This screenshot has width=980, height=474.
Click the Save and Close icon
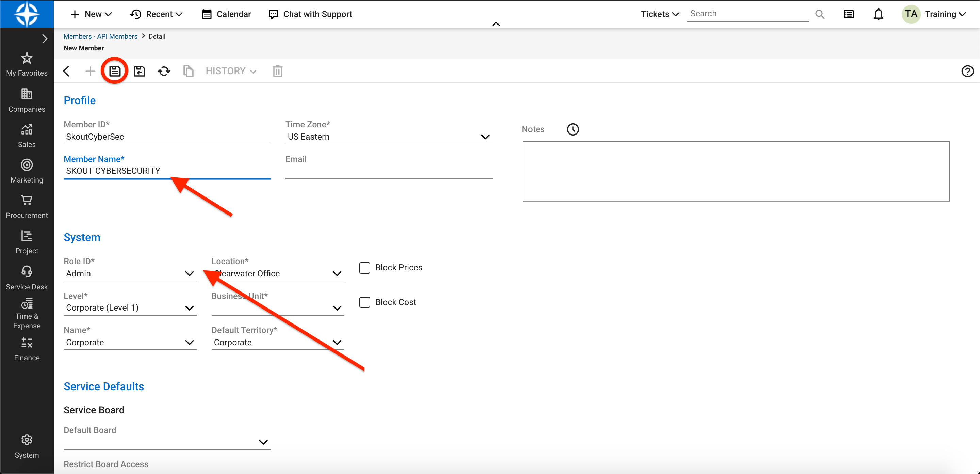tap(139, 71)
